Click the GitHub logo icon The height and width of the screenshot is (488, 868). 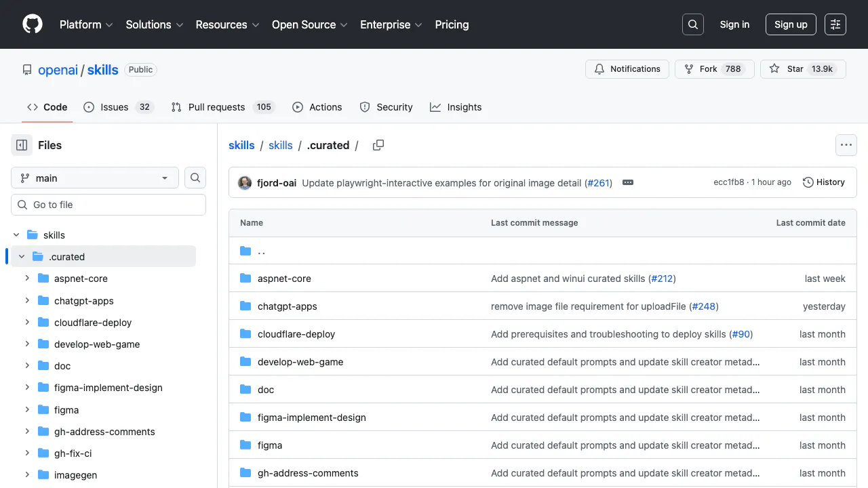(x=33, y=24)
